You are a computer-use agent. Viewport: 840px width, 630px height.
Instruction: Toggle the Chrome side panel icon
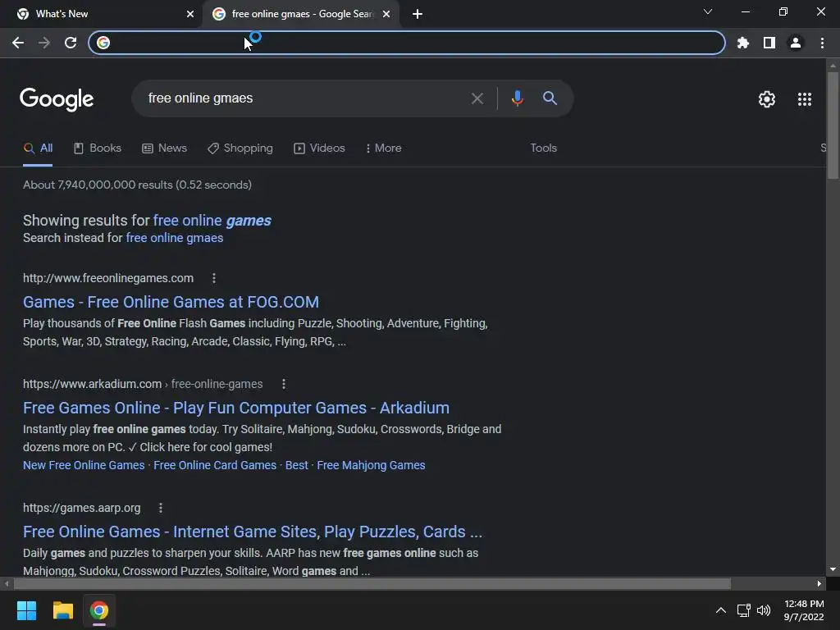[x=769, y=43]
